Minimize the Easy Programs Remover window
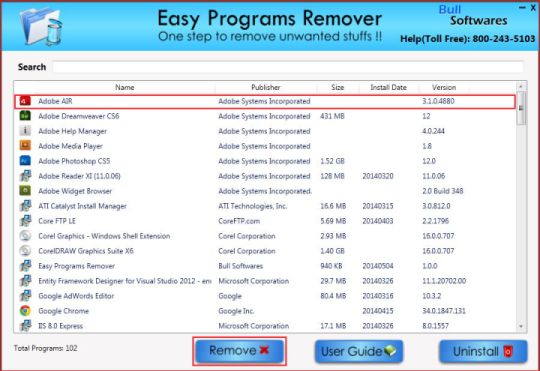Screen dimensions: 540x371 pos(522,8)
